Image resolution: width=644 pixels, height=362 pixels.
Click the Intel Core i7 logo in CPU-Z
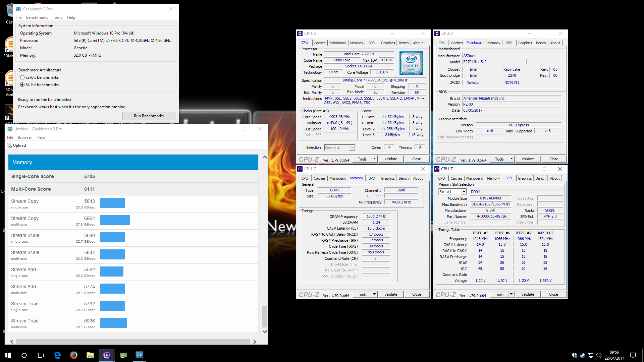coord(411,63)
